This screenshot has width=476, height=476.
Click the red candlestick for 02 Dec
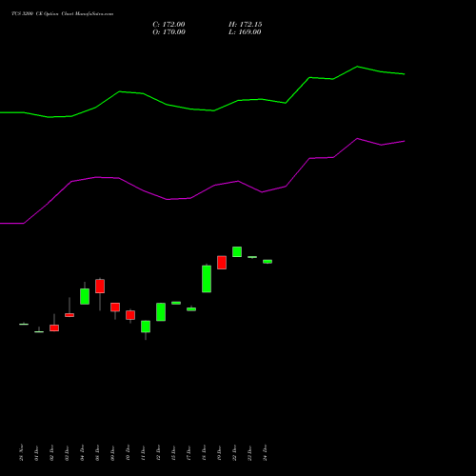click(x=54, y=327)
